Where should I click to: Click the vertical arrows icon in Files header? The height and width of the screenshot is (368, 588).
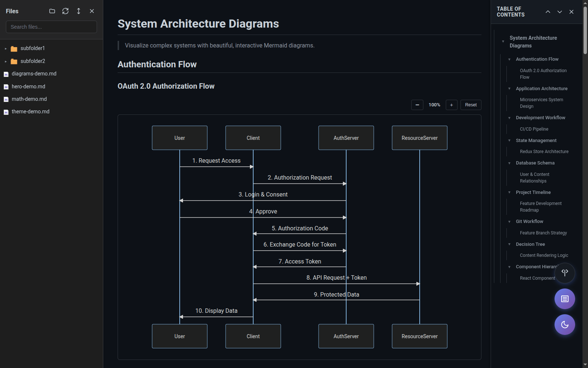[78, 11]
